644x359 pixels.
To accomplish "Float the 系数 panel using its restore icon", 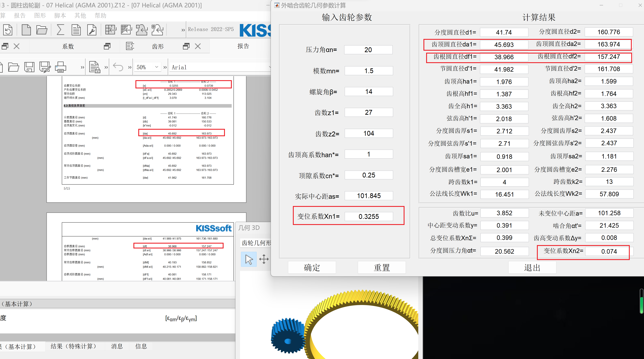I will click(107, 46).
